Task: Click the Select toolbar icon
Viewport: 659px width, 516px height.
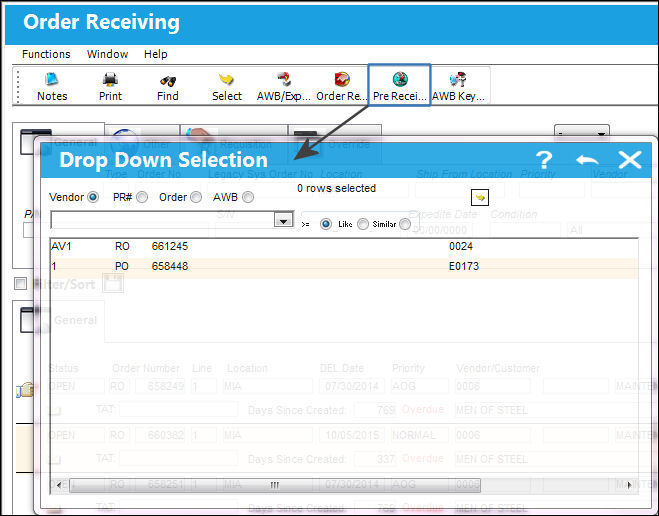Action: tap(227, 87)
